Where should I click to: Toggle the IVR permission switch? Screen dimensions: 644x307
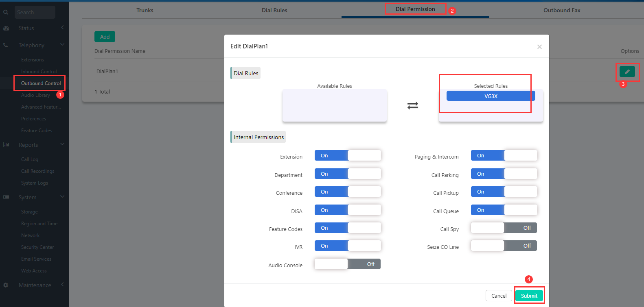coord(348,246)
